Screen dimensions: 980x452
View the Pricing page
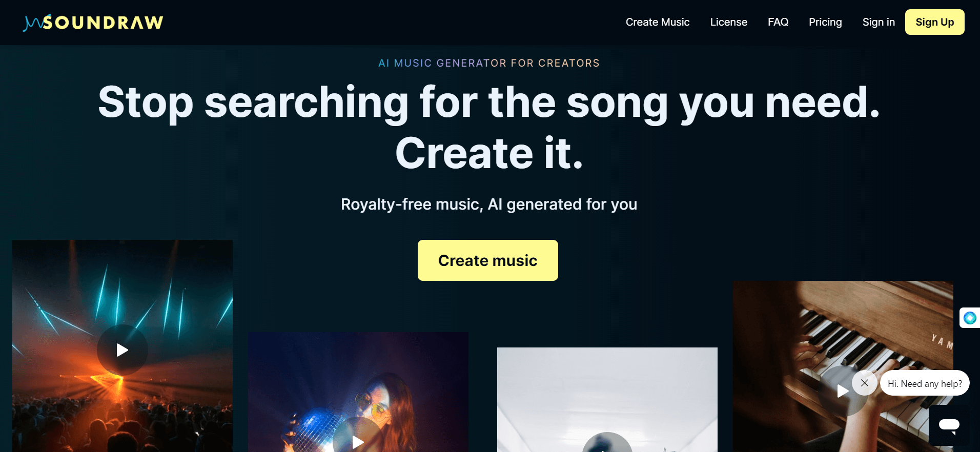point(825,22)
